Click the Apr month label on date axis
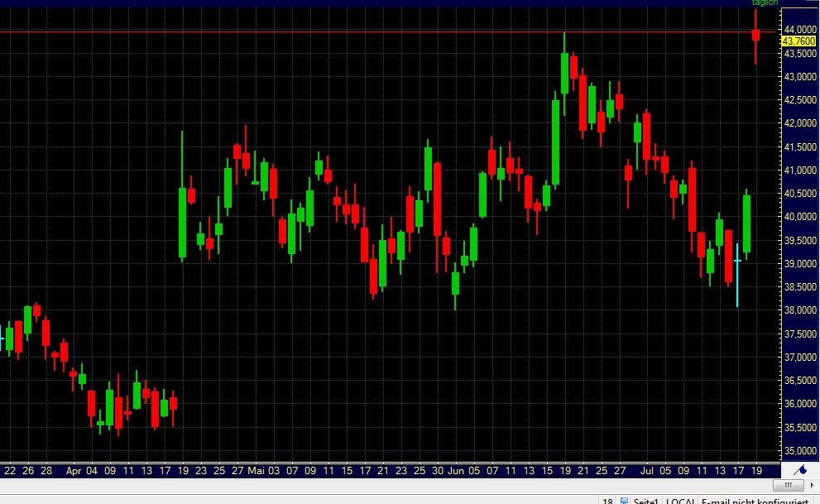Viewport: 820px width, 504px height. pyautogui.click(x=74, y=471)
